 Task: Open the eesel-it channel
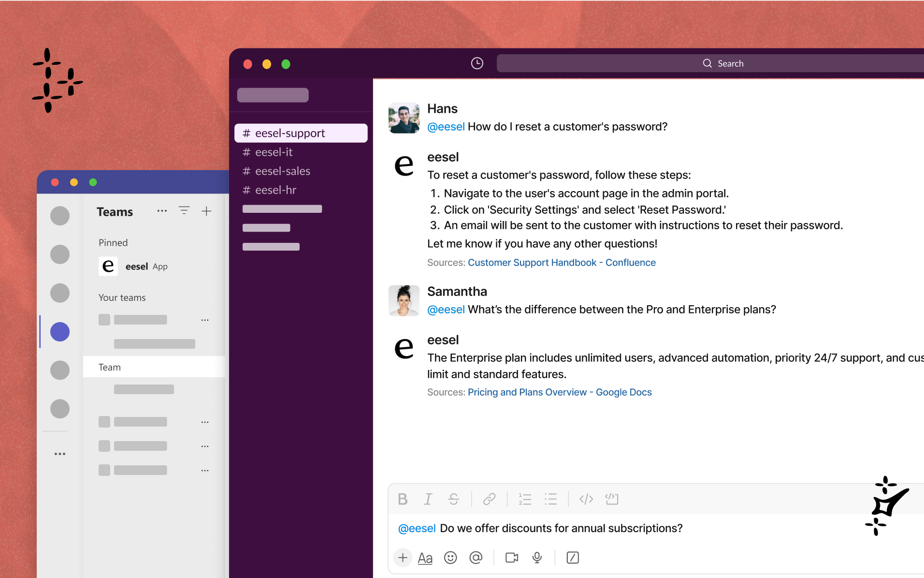pyautogui.click(x=267, y=152)
